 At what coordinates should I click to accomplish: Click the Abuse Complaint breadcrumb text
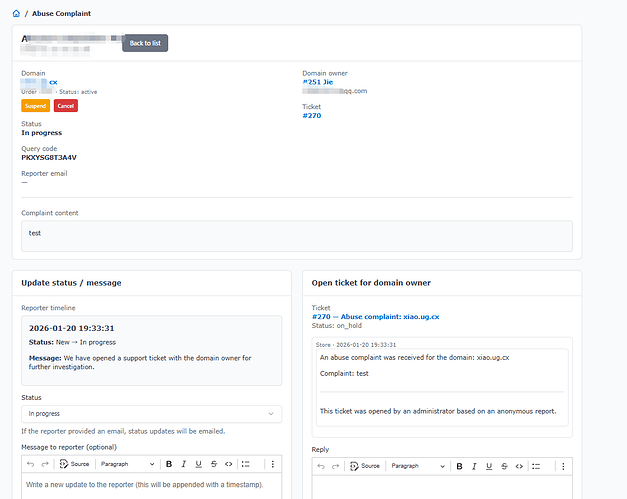[61, 14]
